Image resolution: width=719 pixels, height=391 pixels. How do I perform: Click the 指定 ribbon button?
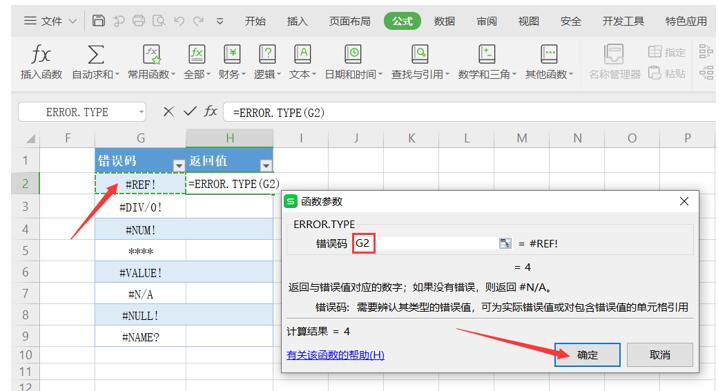click(667, 52)
